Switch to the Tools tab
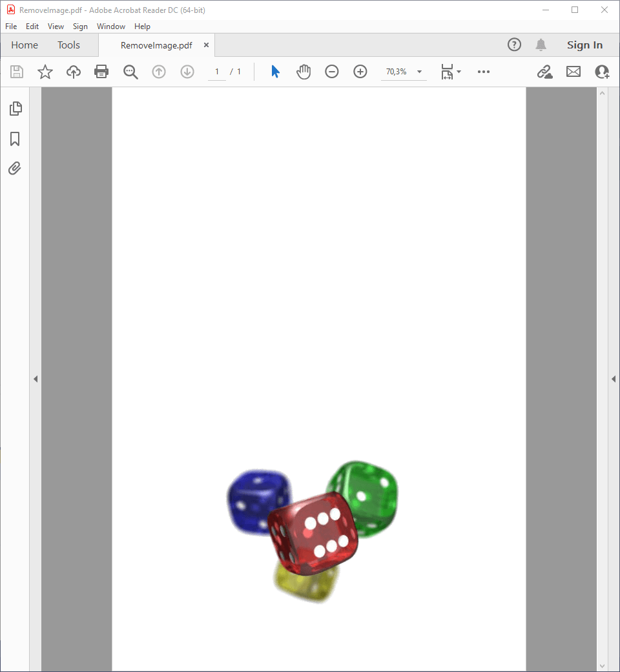Screen dimensions: 620x672 click(68, 45)
